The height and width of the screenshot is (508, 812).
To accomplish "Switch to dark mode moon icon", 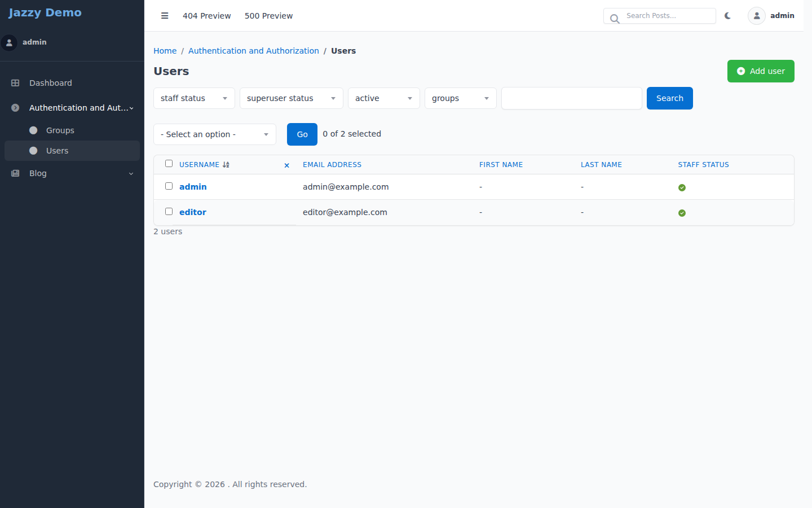I will [x=727, y=16].
